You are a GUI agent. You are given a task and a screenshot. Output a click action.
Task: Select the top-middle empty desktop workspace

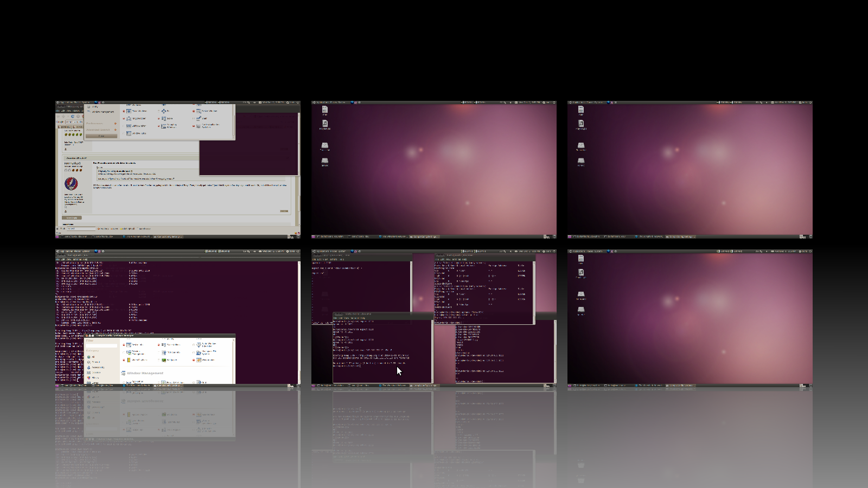[x=434, y=169]
